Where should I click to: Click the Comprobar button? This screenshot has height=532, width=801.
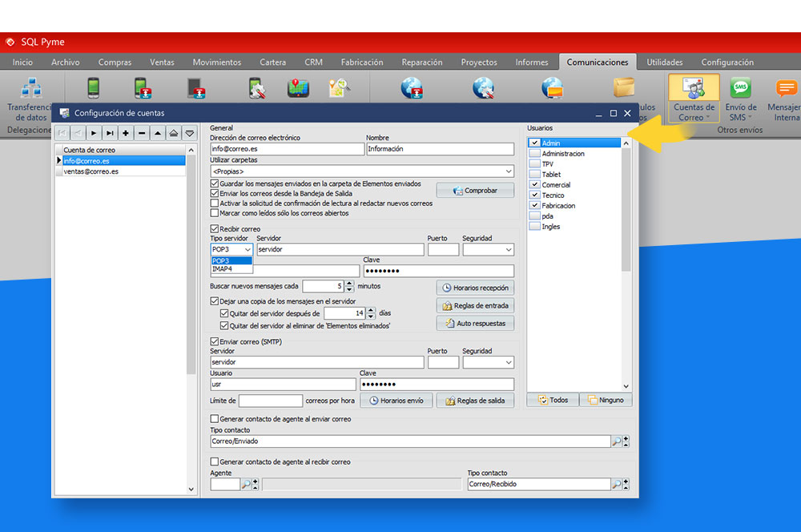475,191
